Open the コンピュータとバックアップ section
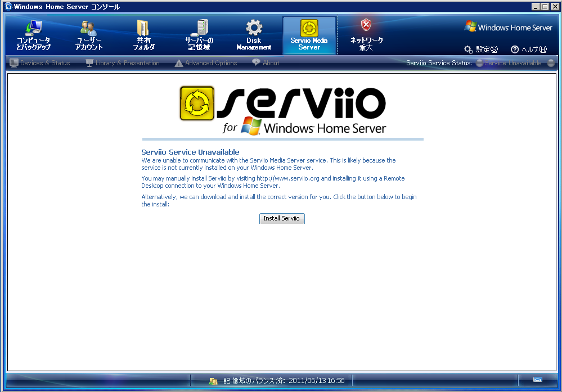This screenshot has height=392, width=562. point(33,35)
